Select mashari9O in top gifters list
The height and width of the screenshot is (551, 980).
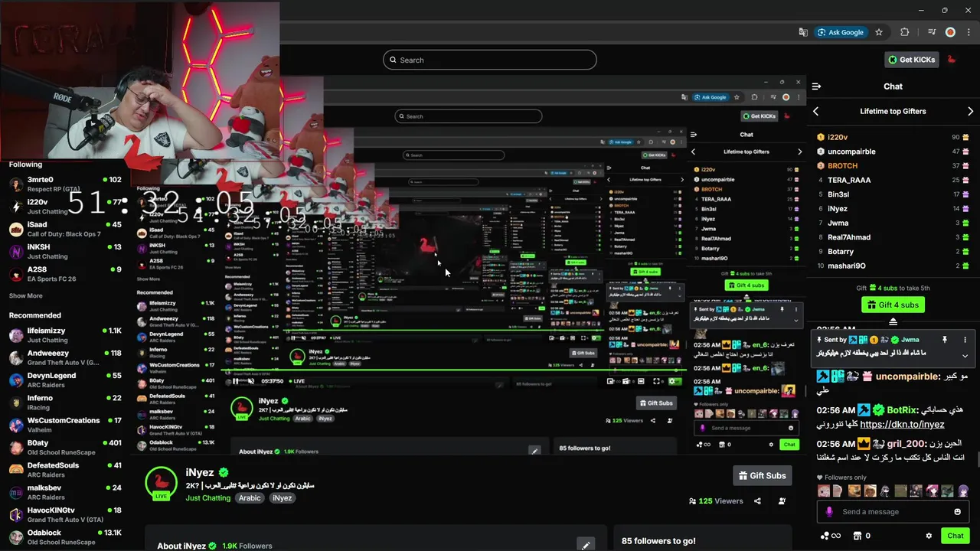point(893,266)
